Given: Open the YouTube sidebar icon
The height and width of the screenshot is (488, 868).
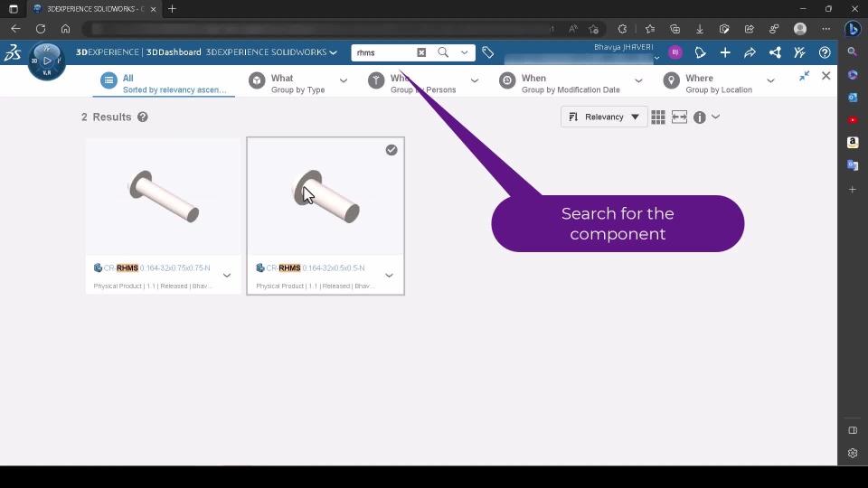Looking at the screenshot, I should click(x=853, y=120).
